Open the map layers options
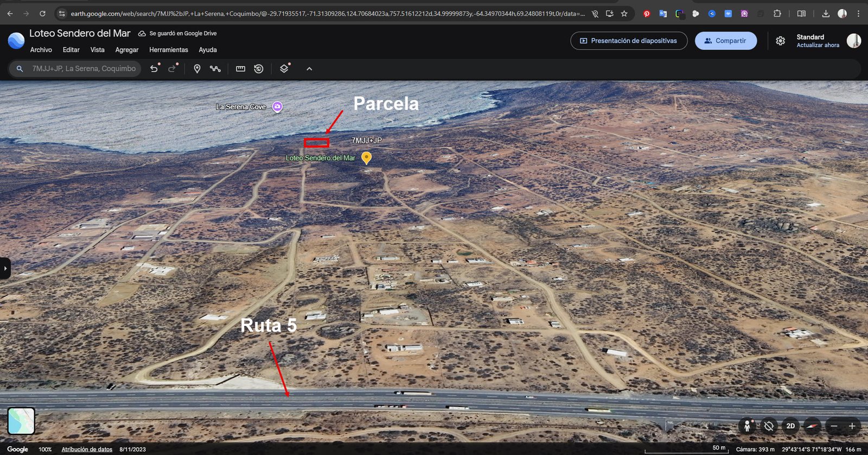The width and height of the screenshot is (868, 455). (284, 69)
